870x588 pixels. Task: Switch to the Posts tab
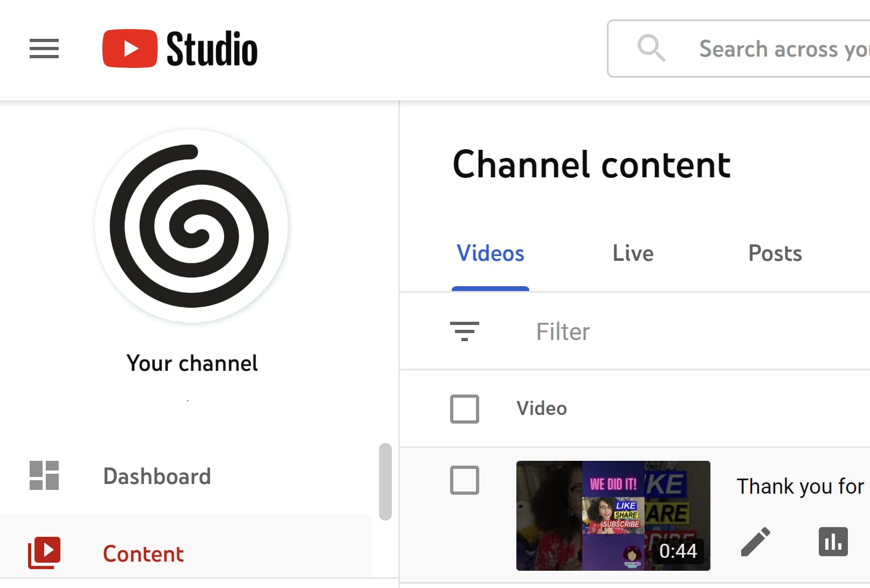pyautogui.click(x=775, y=253)
